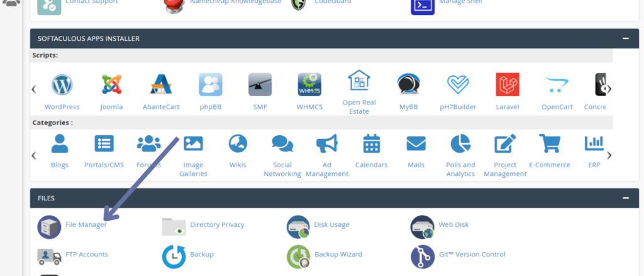
Task: Open the Git Version Control icon
Action: (423, 257)
